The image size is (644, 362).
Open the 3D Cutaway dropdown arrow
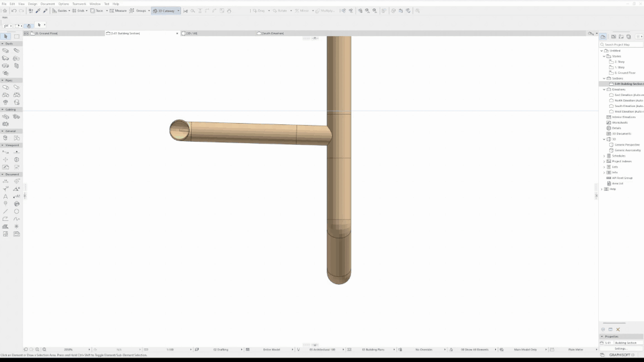[x=179, y=11]
